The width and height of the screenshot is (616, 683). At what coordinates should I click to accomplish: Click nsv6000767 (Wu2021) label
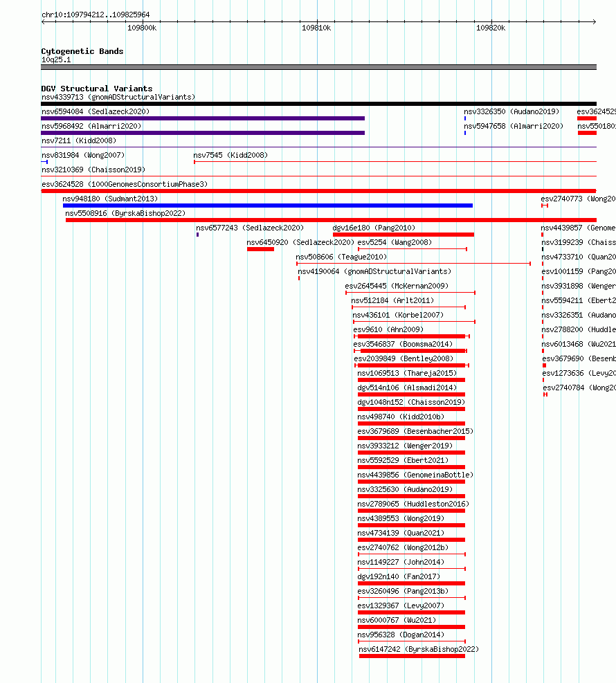tap(397, 620)
